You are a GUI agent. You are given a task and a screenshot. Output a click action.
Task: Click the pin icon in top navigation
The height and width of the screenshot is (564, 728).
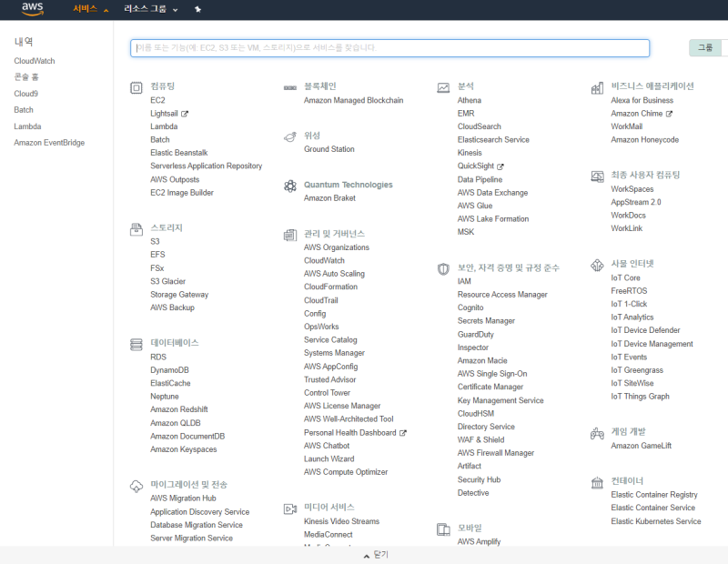(x=198, y=9)
